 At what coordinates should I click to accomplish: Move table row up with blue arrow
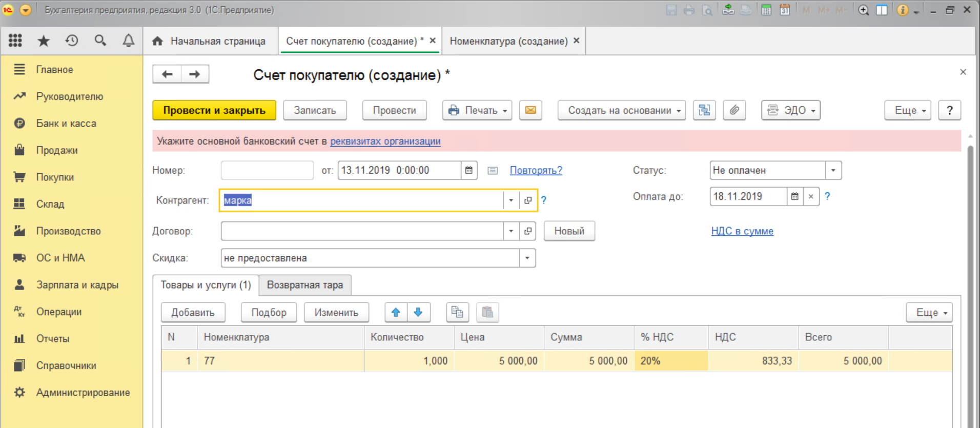tap(396, 312)
